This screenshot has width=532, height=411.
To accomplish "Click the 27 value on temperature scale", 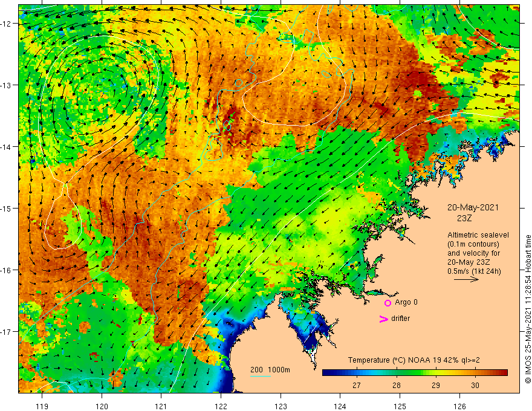I will click(x=356, y=385).
